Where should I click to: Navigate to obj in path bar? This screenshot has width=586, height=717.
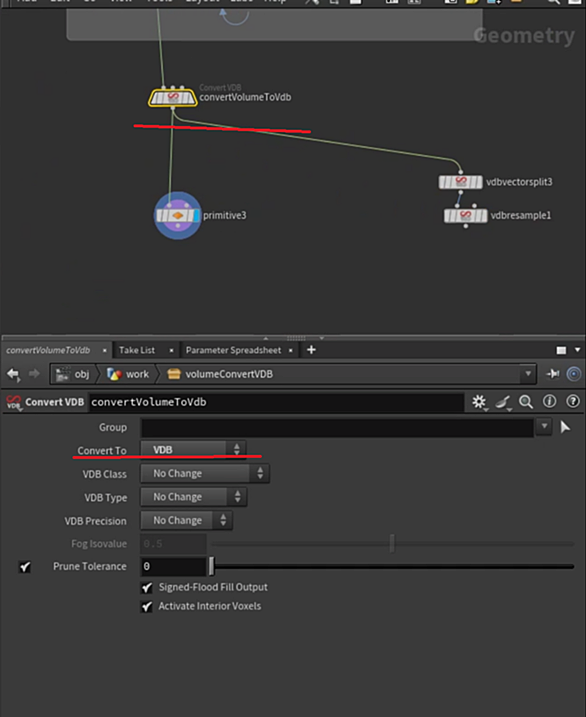[x=74, y=374]
